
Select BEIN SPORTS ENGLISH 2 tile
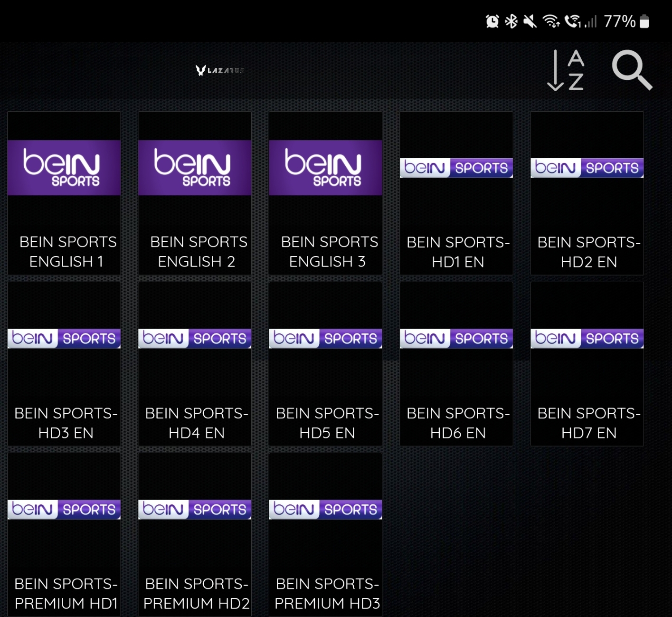tap(195, 193)
